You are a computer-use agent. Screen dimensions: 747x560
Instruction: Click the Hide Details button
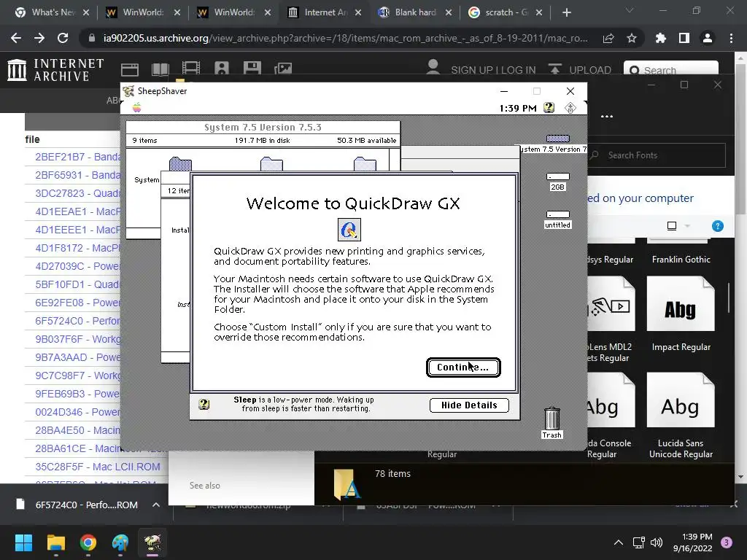[x=469, y=405]
